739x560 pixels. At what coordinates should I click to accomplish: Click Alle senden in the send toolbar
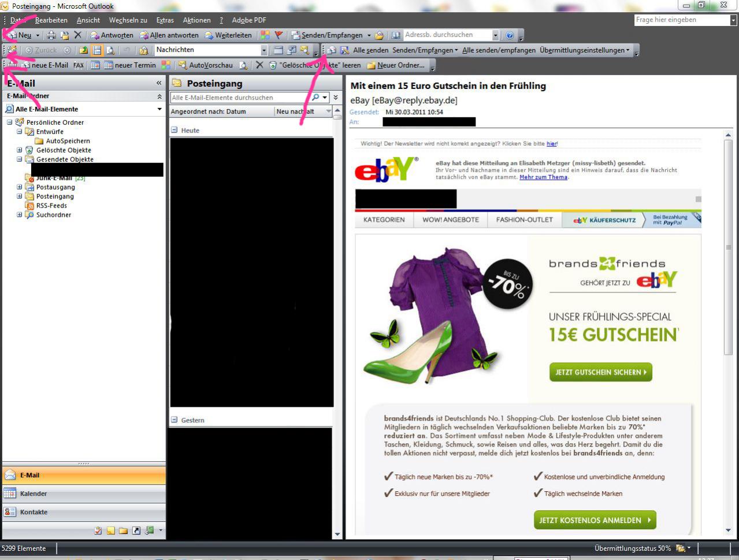click(370, 50)
